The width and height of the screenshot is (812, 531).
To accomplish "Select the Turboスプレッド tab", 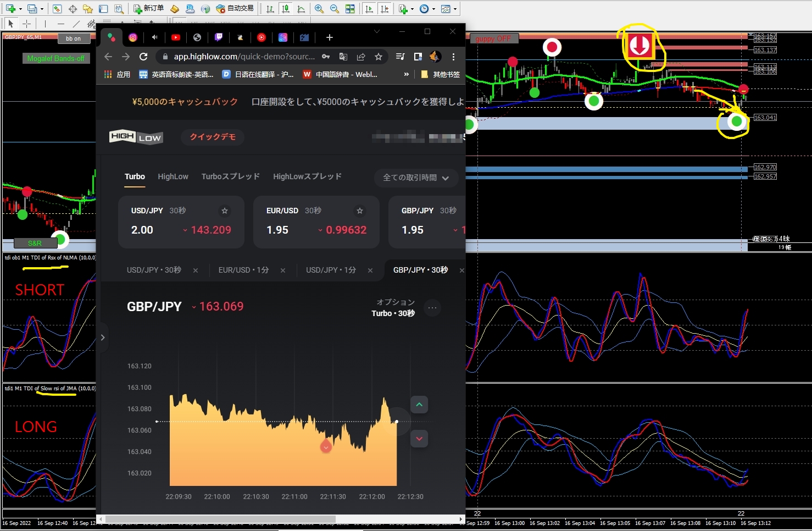I will [x=231, y=176].
